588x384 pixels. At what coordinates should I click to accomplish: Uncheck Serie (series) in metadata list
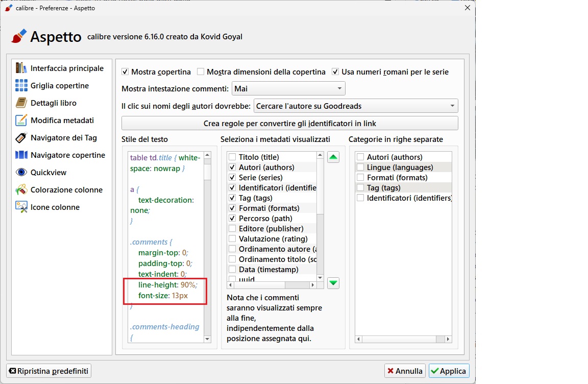pyautogui.click(x=232, y=177)
